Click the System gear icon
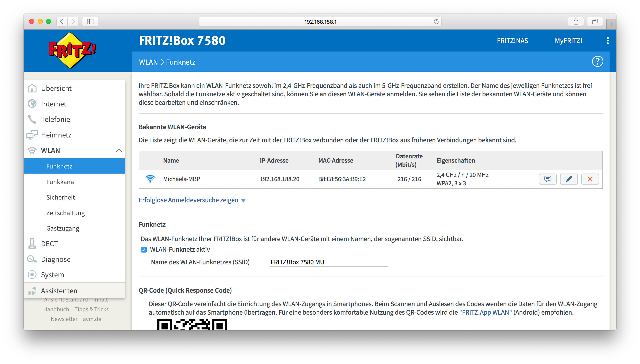 click(x=32, y=275)
